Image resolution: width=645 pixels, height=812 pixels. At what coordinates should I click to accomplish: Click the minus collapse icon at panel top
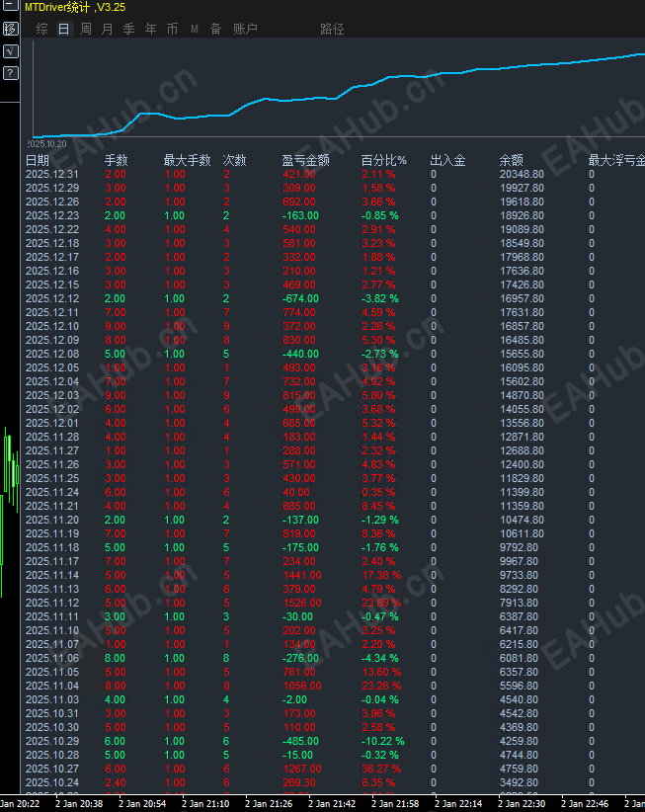click(10, 6)
